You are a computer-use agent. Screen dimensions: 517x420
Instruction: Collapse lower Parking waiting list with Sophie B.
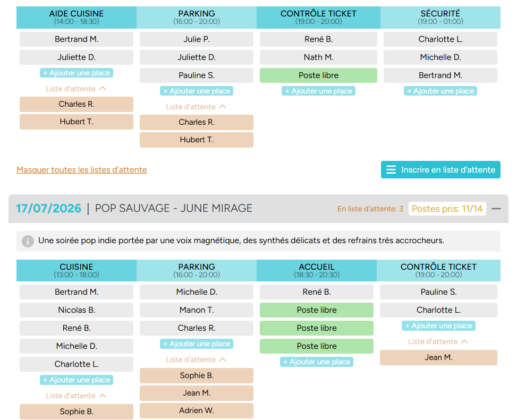(196, 359)
